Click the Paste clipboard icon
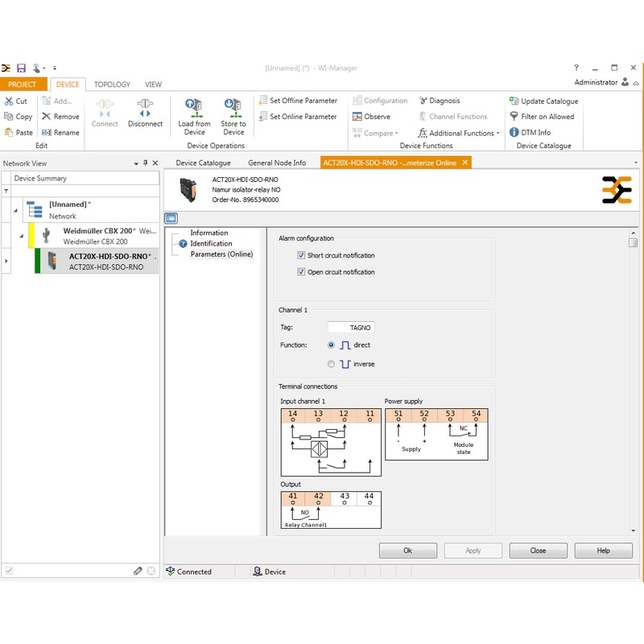 tap(9, 133)
